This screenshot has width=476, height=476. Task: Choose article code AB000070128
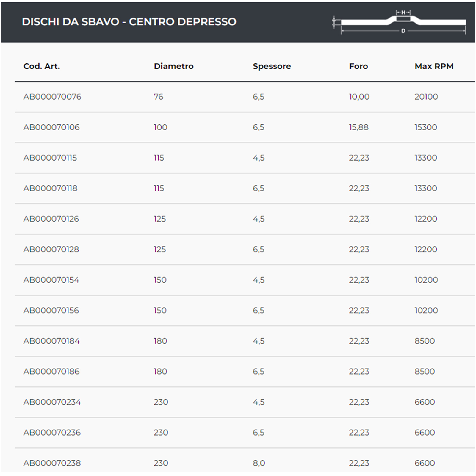tap(51, 249)
